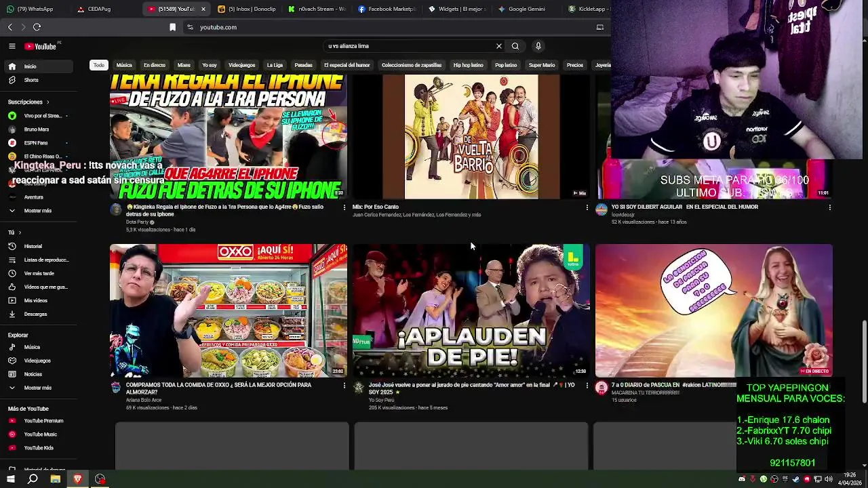The width and height of the screenshot is (868, 488).
Task: Click the search magnifier button
Action: [515, 46]
